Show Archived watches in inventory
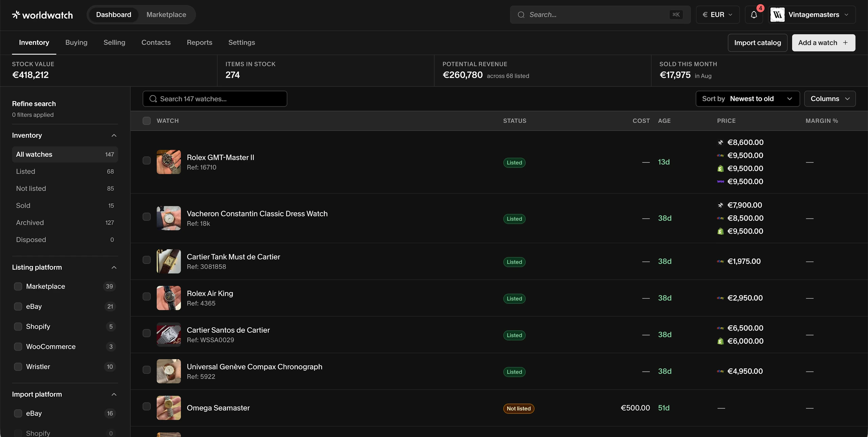 65,223
